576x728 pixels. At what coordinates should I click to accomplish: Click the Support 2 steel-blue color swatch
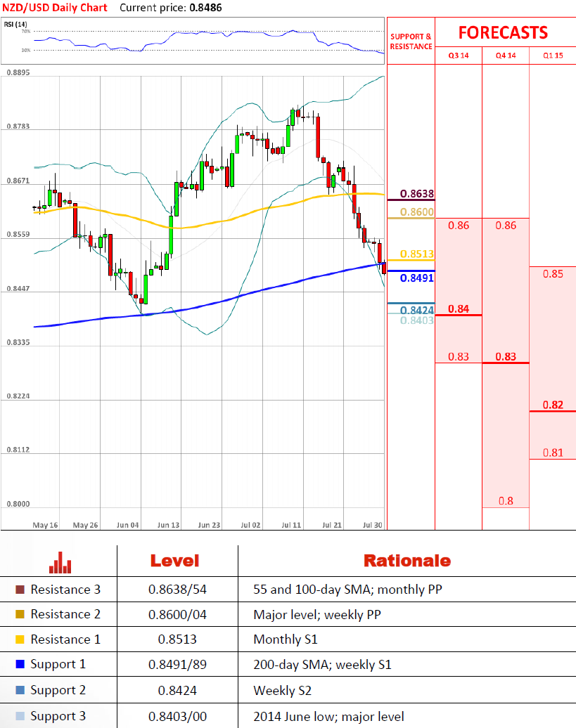20,690
